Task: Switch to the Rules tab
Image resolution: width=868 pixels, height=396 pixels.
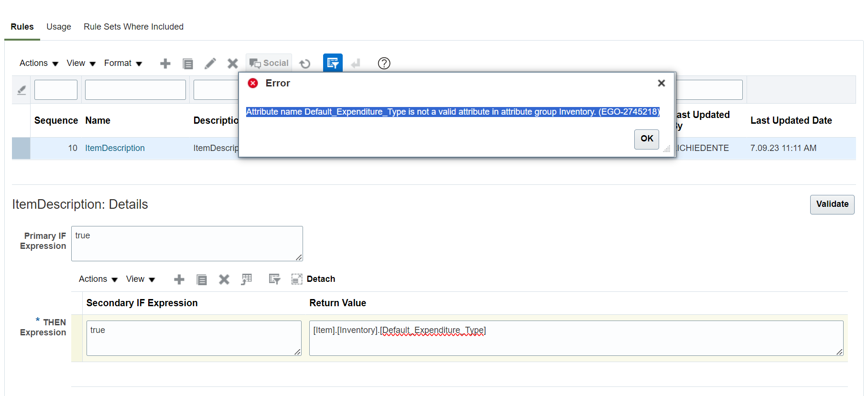Action: (x=22, y=27)
